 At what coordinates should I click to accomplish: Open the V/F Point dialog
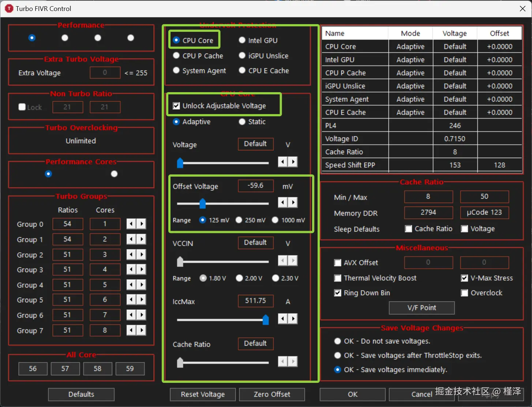click(422, 308)
